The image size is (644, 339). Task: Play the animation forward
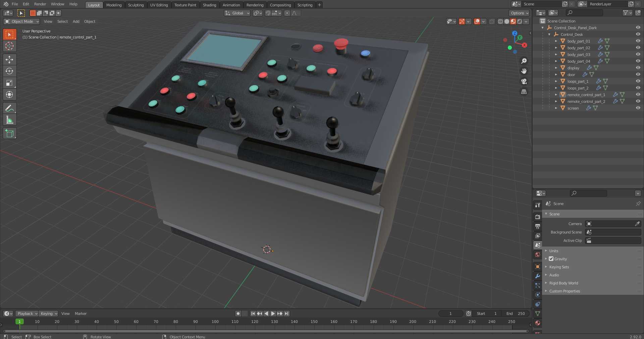pos(273,314)
